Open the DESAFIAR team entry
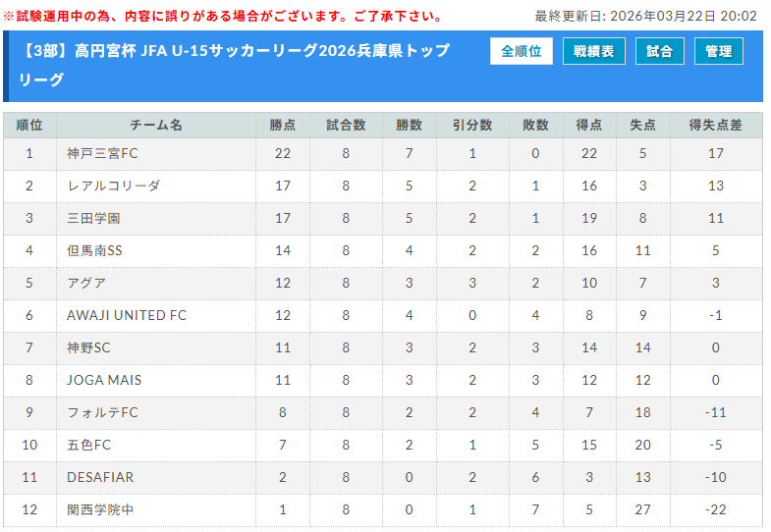The width and height of the screenshot is (771, 532). (x=100, y=477)
